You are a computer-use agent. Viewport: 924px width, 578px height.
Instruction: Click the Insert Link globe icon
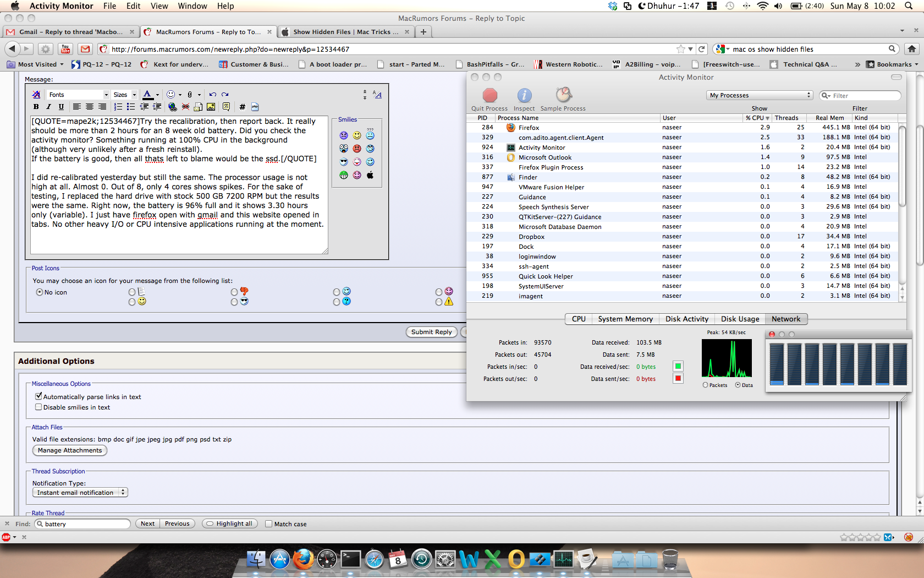(x=173, y=107)
